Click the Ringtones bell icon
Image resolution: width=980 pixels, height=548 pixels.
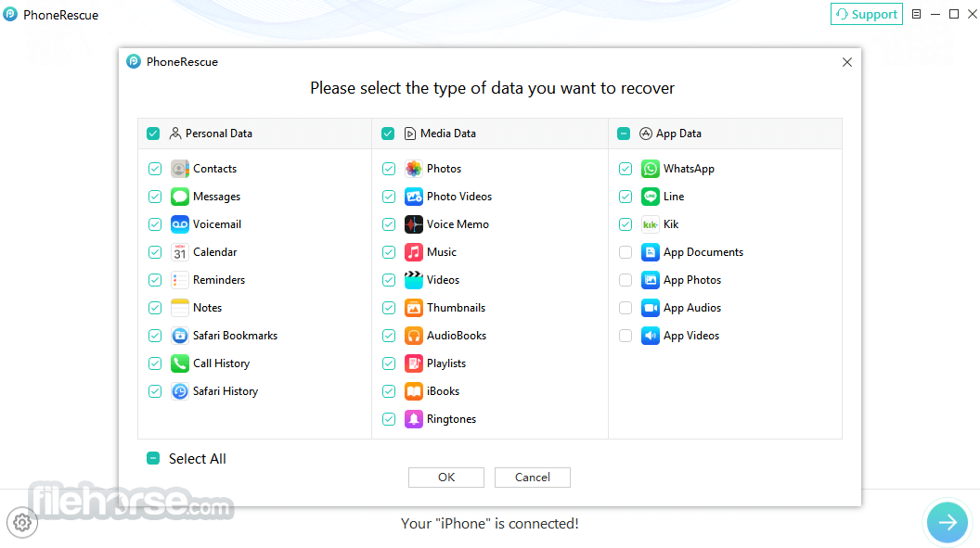tap(414, 419)
